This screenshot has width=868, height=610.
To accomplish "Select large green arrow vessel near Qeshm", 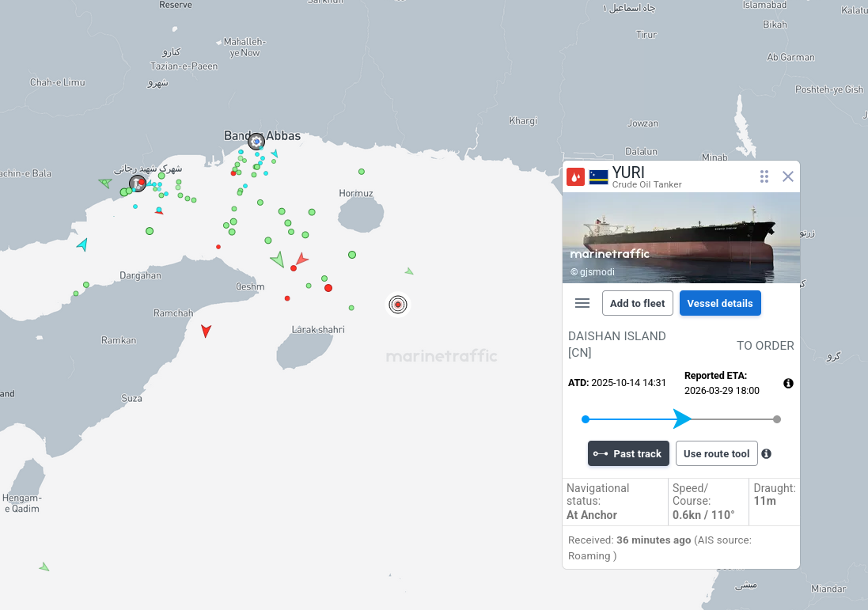I will pyautogui.click(x=278, y=259).
